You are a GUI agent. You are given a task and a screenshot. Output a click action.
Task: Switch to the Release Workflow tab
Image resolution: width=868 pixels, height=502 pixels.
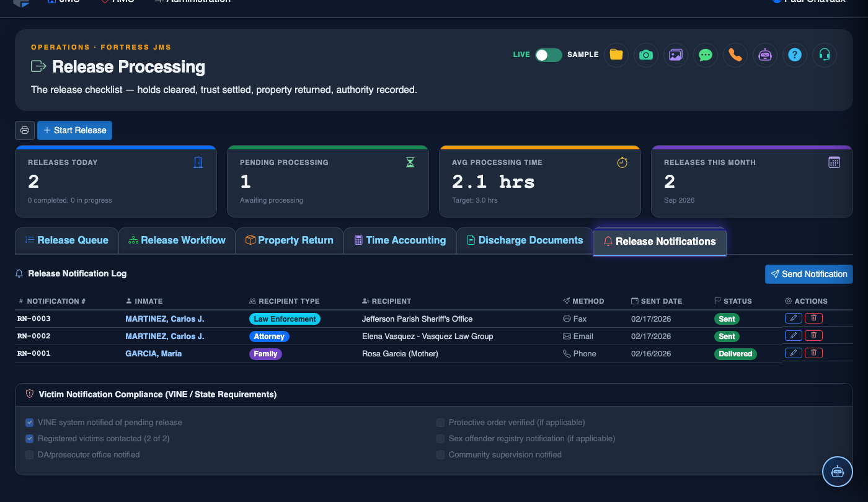[x=177, y=240]
